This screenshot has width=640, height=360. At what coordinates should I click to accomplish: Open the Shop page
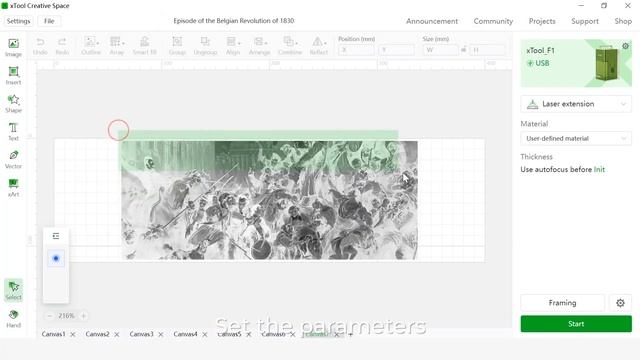(623, 21)
